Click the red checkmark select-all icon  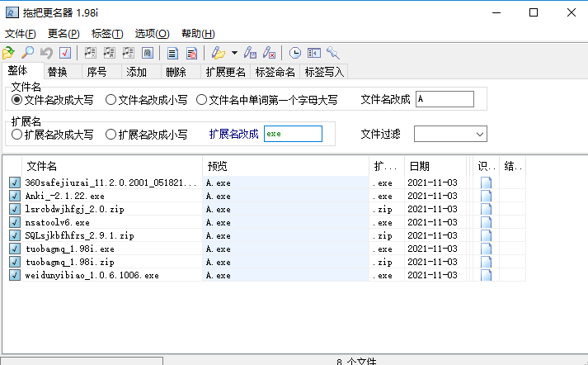pyautogui.click(x=65, y=53)
